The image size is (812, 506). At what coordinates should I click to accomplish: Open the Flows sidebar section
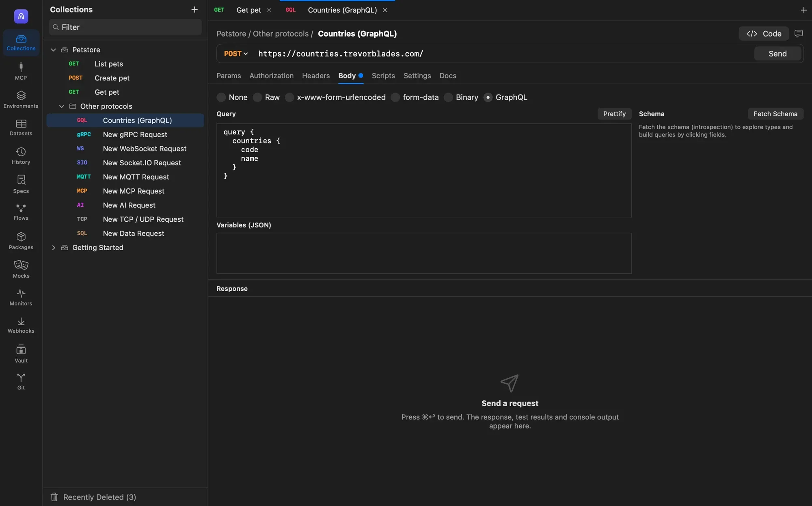click(x=21, y=212)
